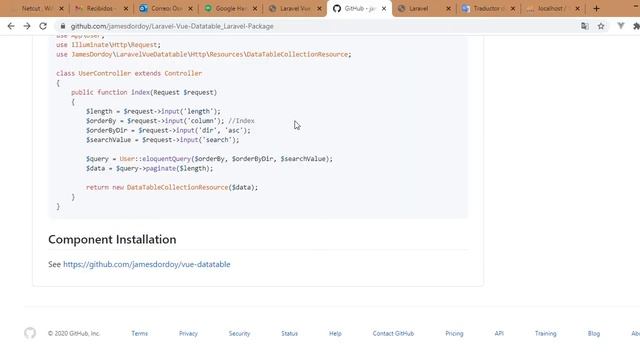Open the Privacy footer link
The height and width of the screenshot is (360, 640).
coord(188,333)
